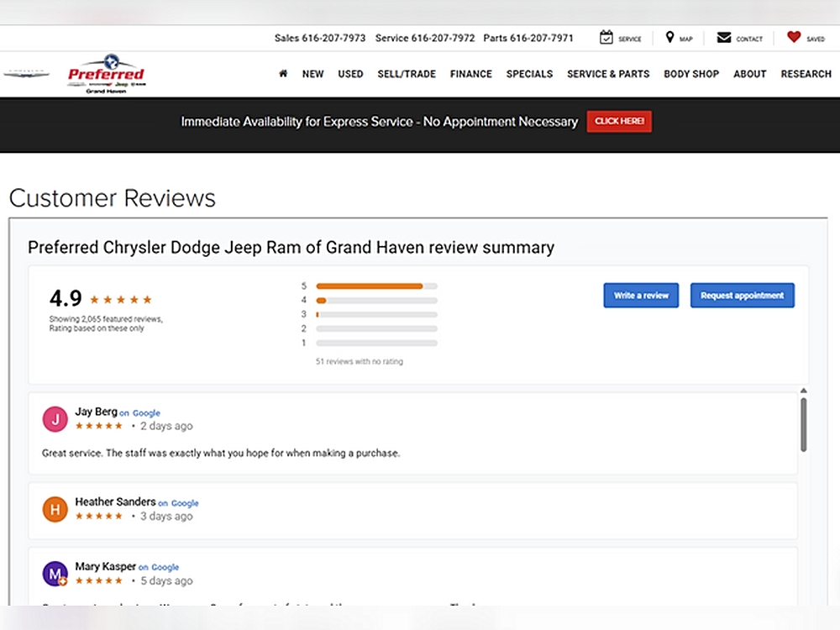Screen dimensions: 840x630
Task: Open the Contact envelope icon
Action: coord(724,38)
